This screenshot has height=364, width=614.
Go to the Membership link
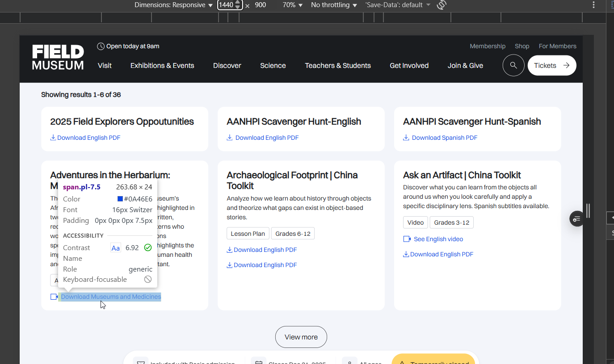488,46
